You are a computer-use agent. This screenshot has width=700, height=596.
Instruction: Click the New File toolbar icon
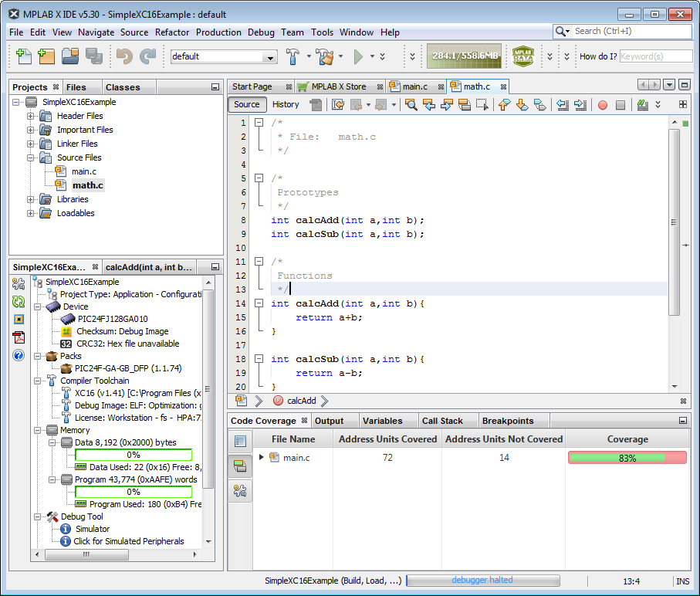[x=24, y=56]
